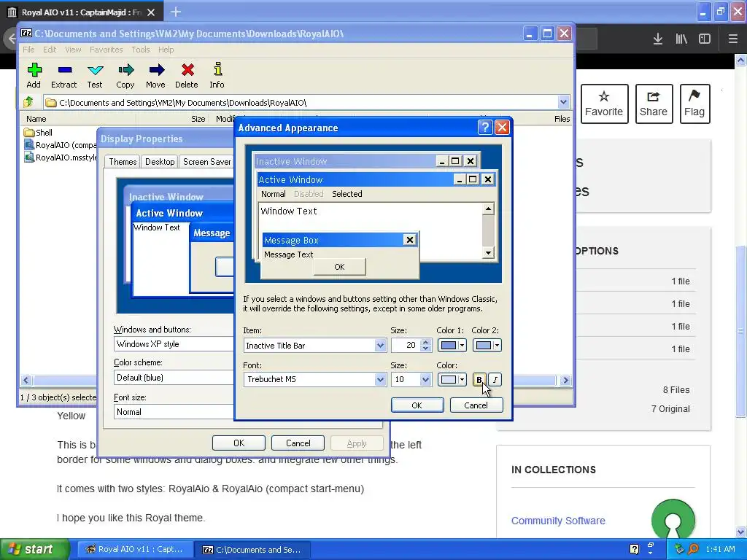Image resolution: width=747 pixels, height=560 pixels.
Task: Open the Community Software link
Action: [x=558, y=521]
